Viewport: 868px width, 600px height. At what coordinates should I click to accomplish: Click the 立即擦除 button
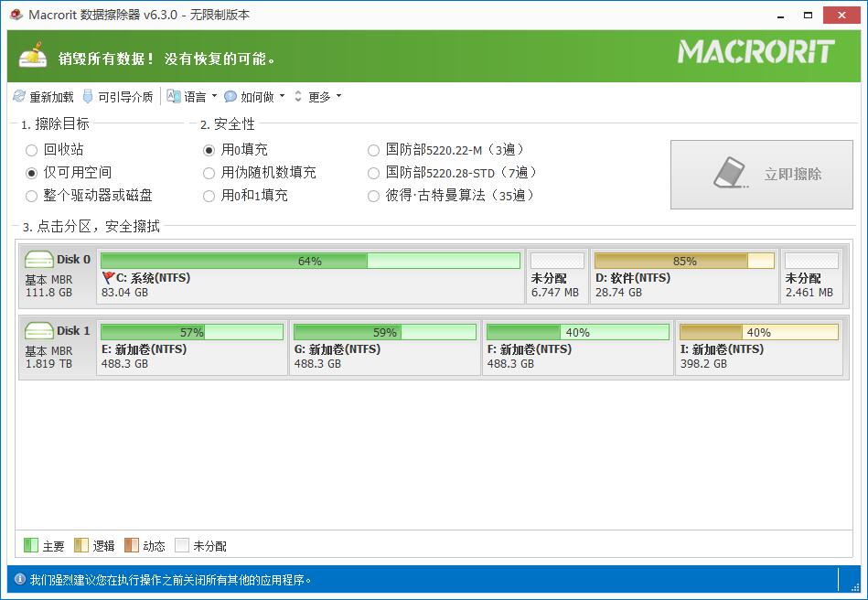coord(762,175)
